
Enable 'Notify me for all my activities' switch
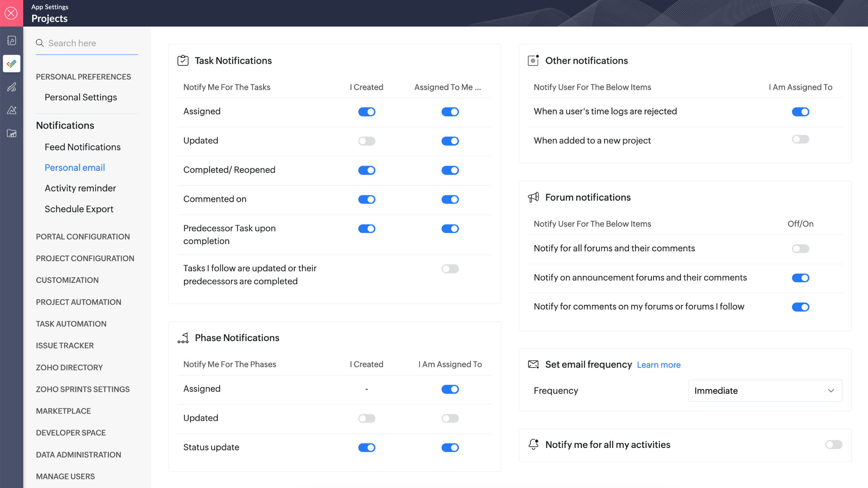pos(833,445)
